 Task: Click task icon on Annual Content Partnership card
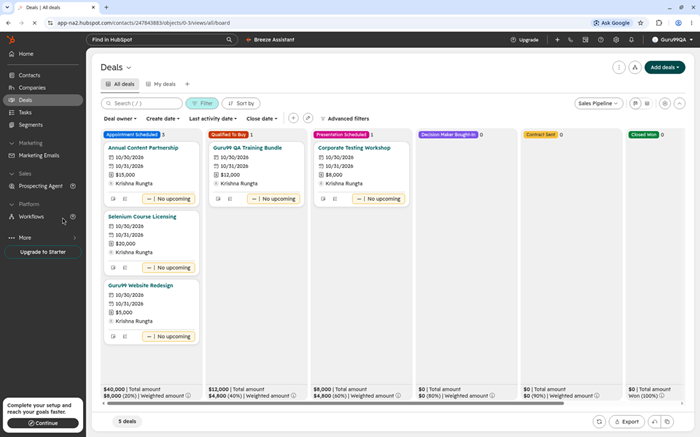click(125, 199)
